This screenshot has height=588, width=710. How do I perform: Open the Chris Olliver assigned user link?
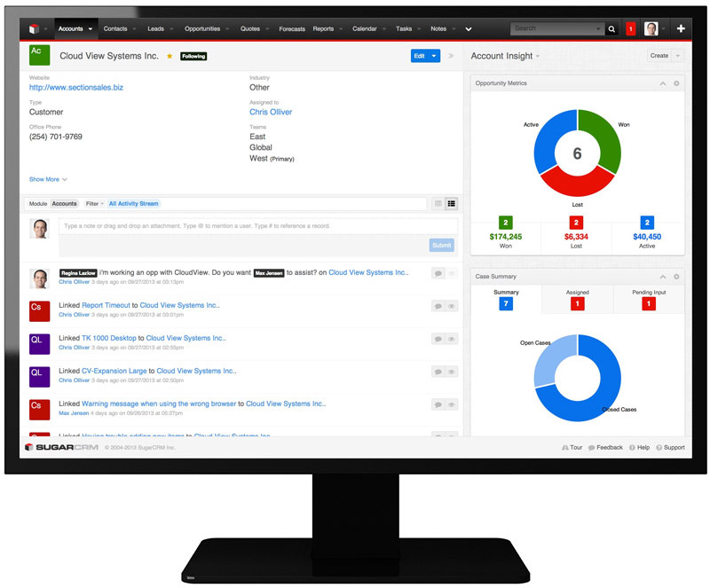[271, 112]
